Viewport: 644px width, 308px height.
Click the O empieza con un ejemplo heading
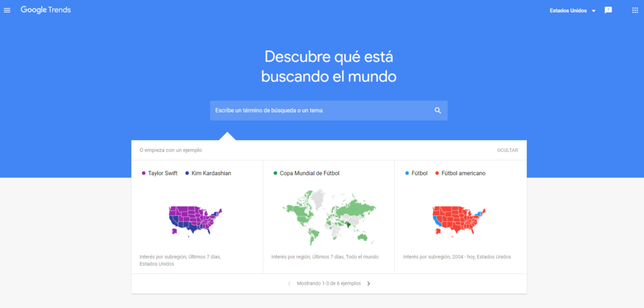tap(170, 150)
